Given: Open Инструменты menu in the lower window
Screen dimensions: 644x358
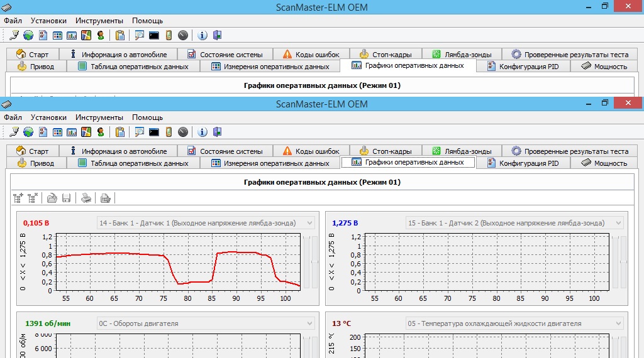Looking at the screenshot, I should (99, 117).
